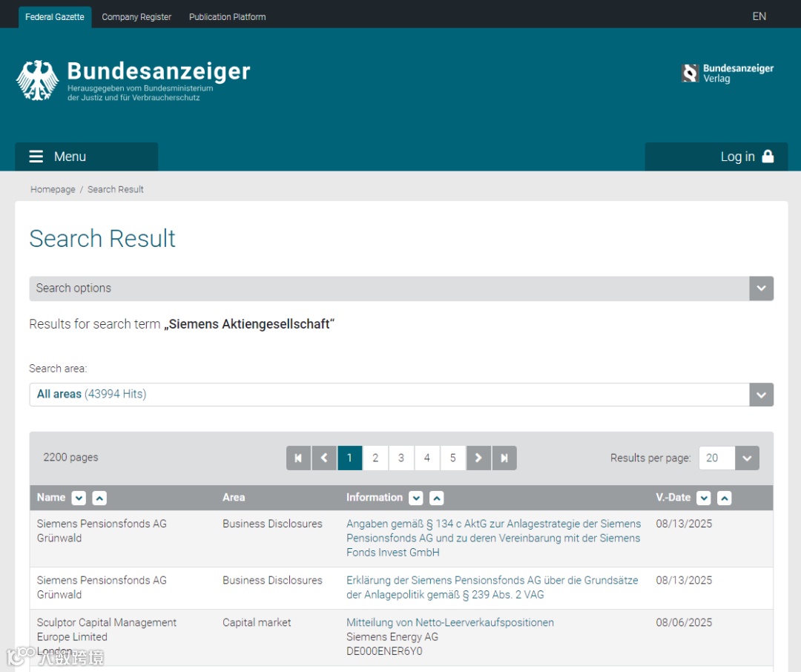Click the Log in lock icon
801x672 pixels.
click(768, 157)
